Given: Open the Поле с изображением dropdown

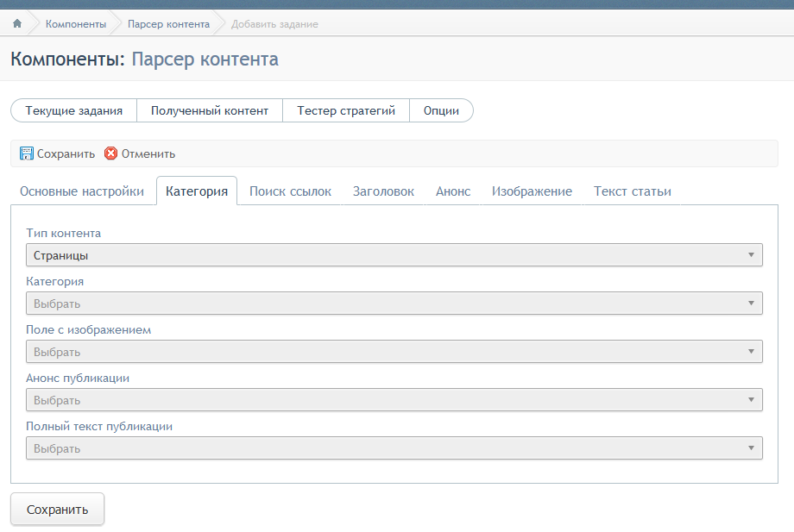Looking at the screenshot, I should pos(394,352).
